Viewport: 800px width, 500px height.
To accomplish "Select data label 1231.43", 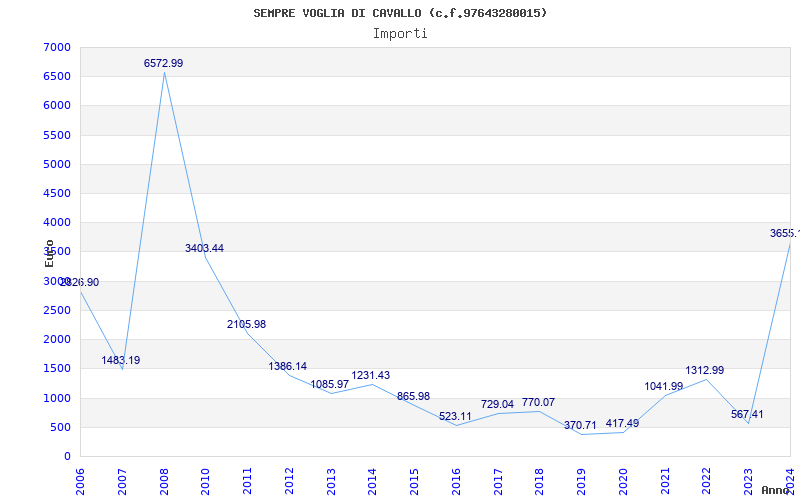I will [x=370, y=376].
